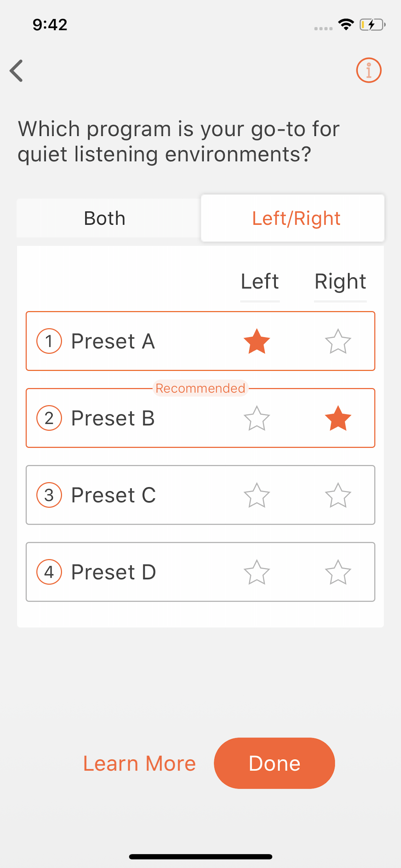Tap the info icon at top right

[369, 70]
